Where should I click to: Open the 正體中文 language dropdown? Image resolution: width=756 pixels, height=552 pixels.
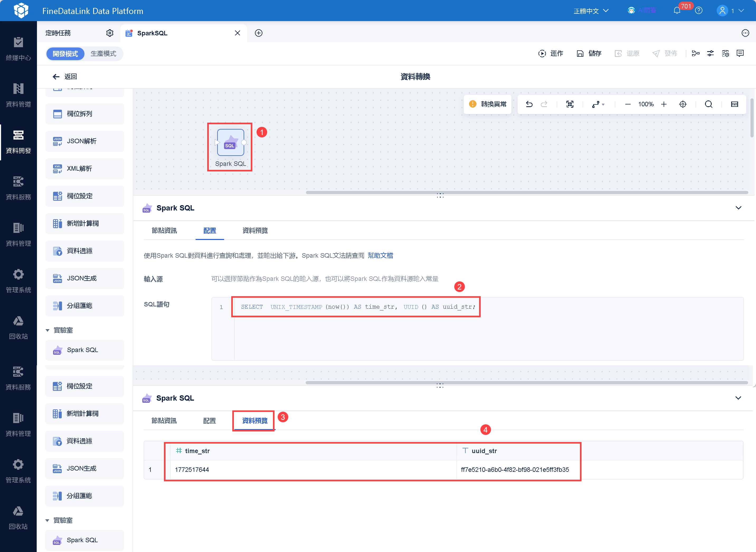click(x=591, y=11)
